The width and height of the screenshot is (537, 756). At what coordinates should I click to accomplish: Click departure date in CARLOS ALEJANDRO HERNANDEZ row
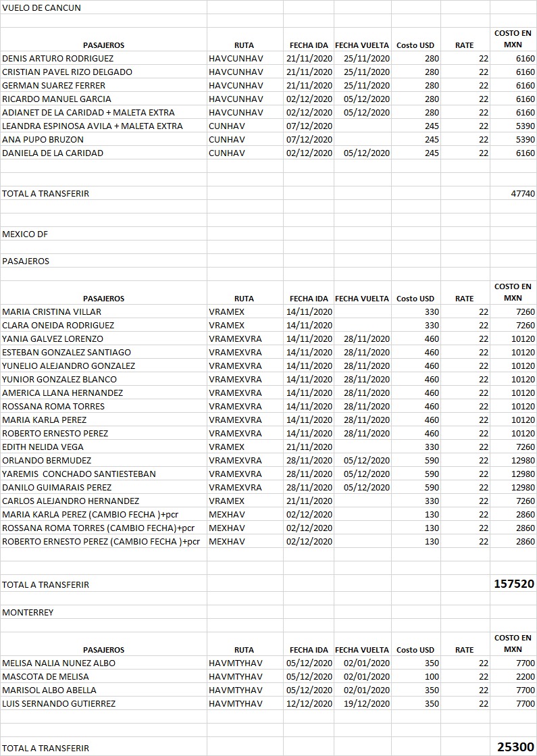[309, 501]
